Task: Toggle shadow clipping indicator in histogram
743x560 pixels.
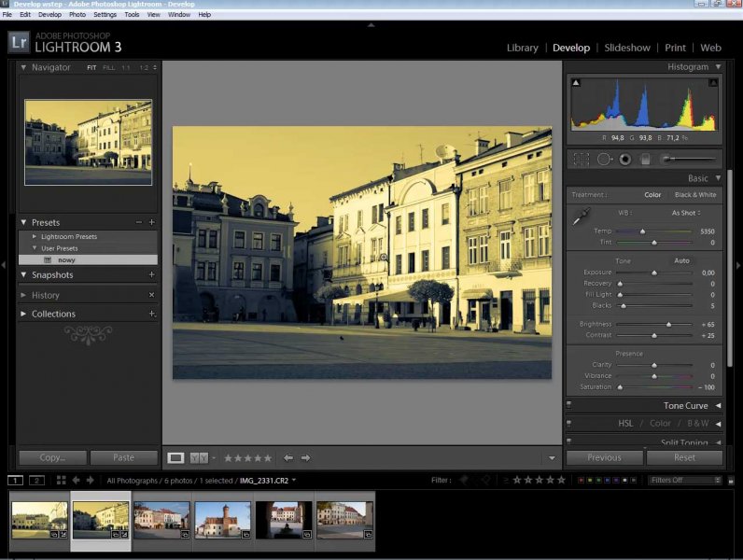Action: point(576,84)
